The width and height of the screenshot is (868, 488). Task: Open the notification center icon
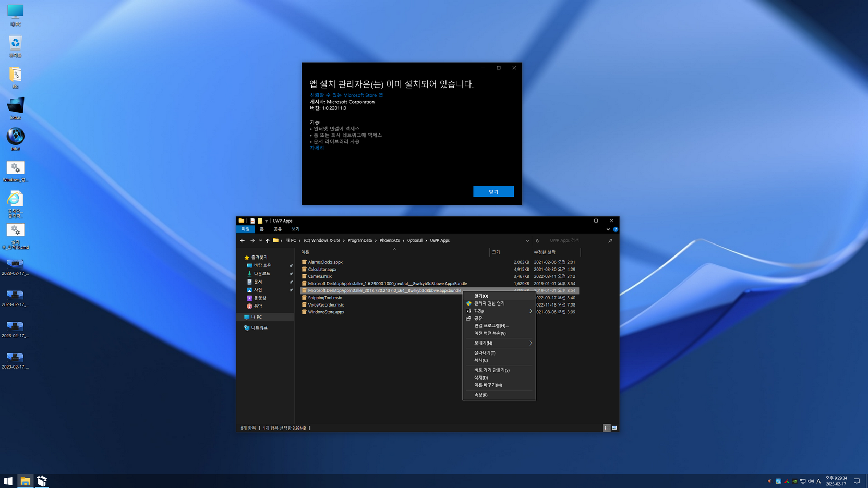pos(857,481)
